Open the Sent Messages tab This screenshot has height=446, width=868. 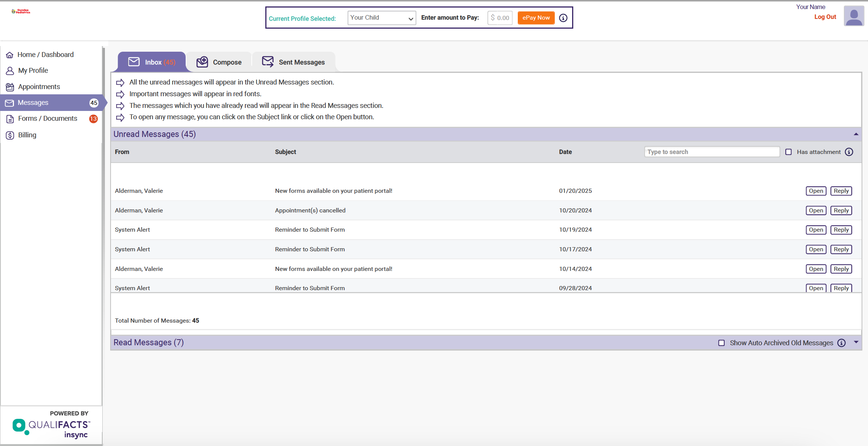[294, 62]
